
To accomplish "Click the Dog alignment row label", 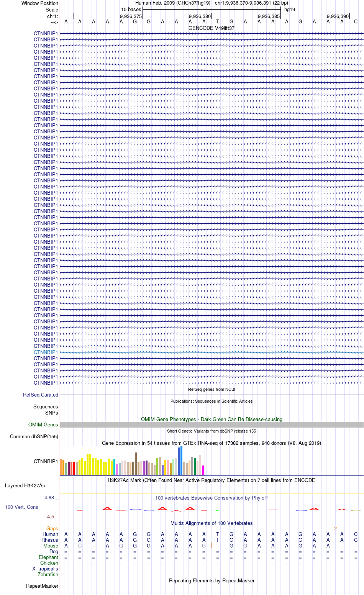I will click(54, 551).
